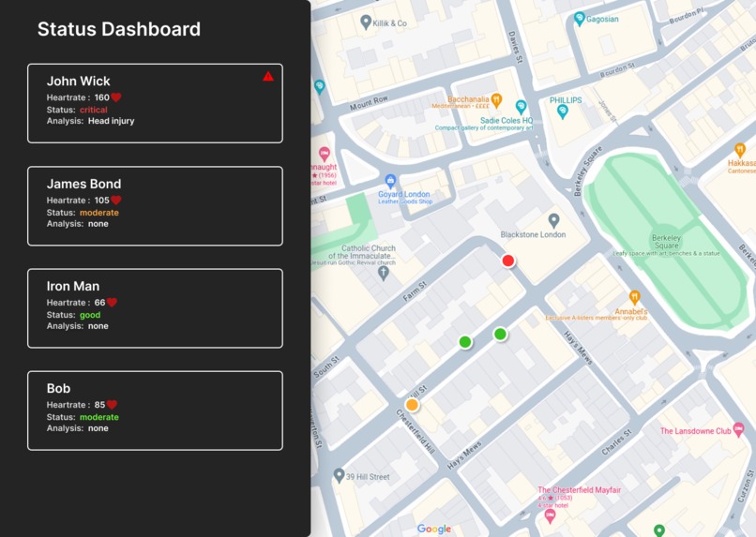Click The Chesterfield Mayfair hotel pin
The image size is (756, 537).
(x=550, y=516)
